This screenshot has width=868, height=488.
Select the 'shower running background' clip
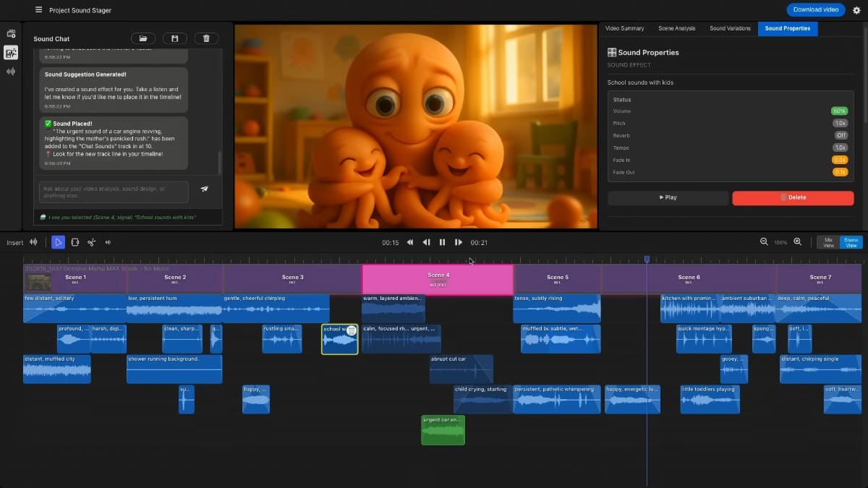coord(174,369)
